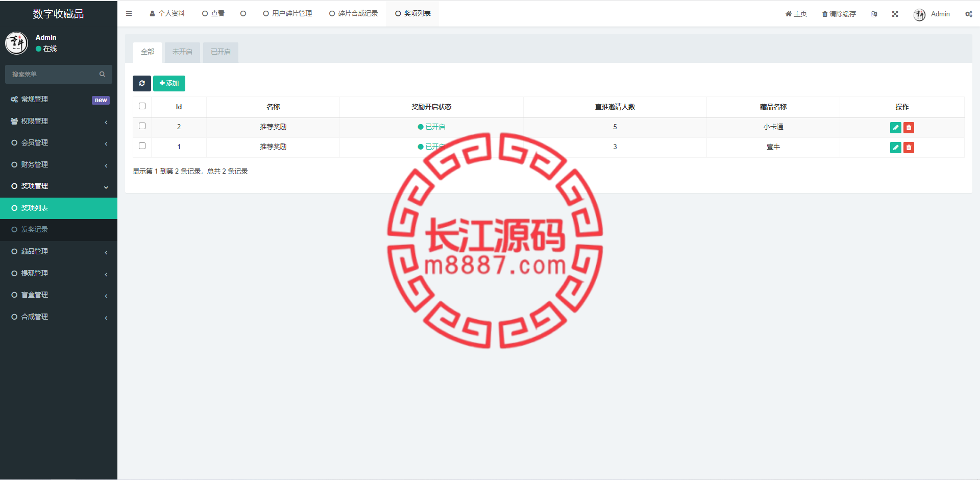Toggle the select-all header checkbox

pos(142,106)
